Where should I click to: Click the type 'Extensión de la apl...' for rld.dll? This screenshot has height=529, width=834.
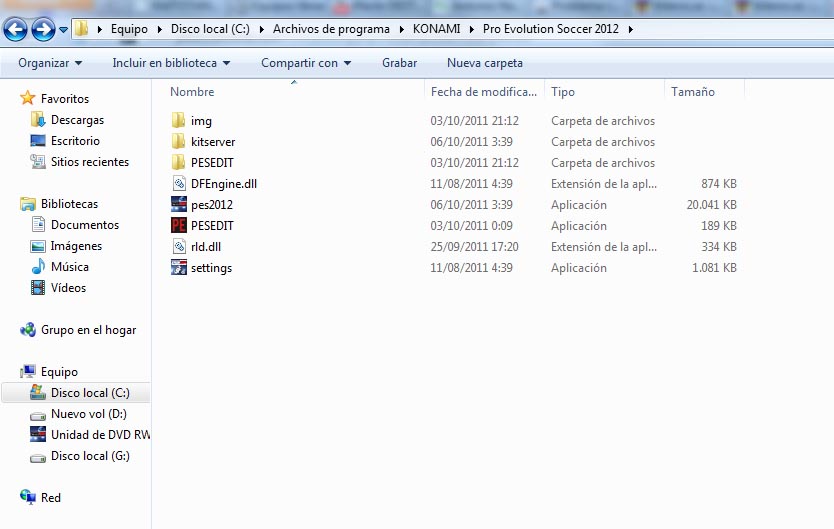pyautogui.click(x=604, y=247)
